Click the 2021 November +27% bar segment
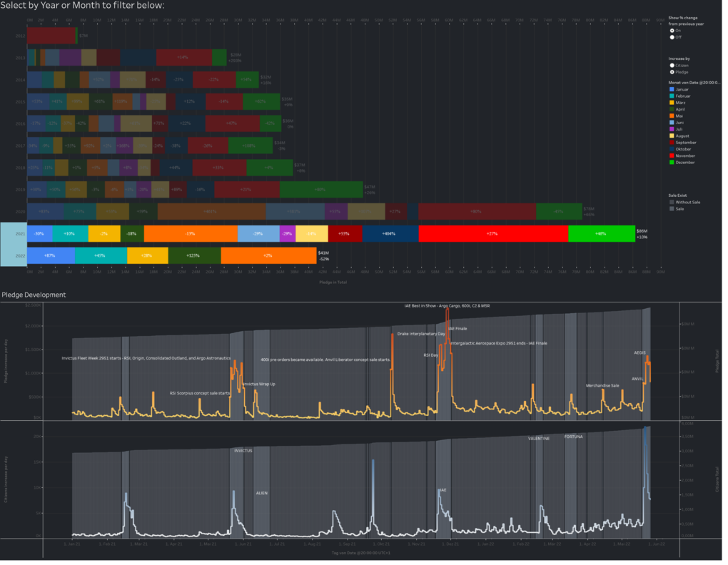 tap(493, 233)
